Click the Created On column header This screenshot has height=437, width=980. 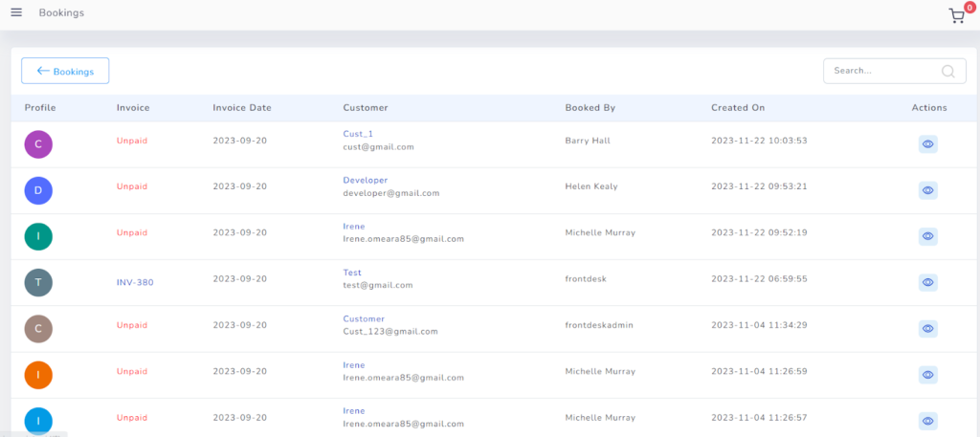(x=738, y=108)
